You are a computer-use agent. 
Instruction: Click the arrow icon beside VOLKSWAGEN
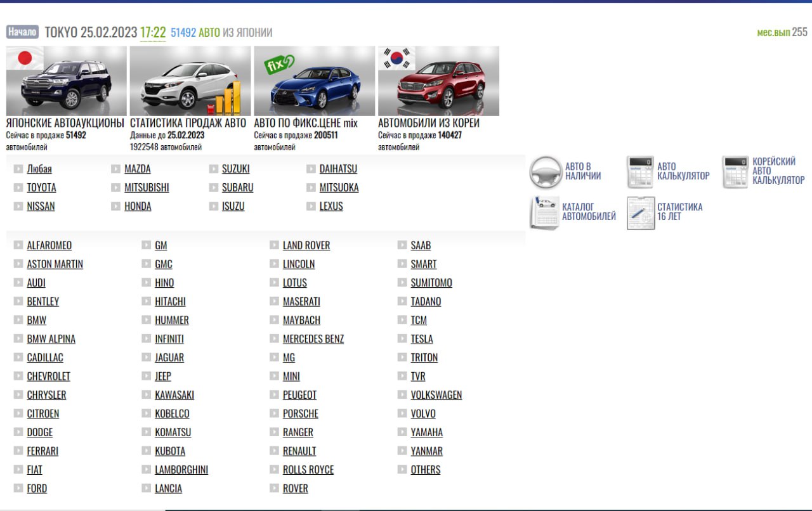point(402,395)
